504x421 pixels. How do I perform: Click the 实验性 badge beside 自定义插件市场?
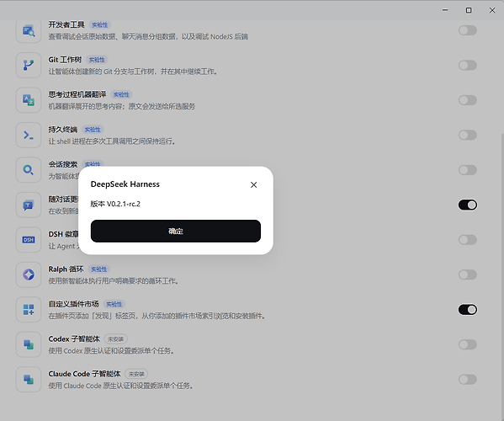(x=114, y=304)
